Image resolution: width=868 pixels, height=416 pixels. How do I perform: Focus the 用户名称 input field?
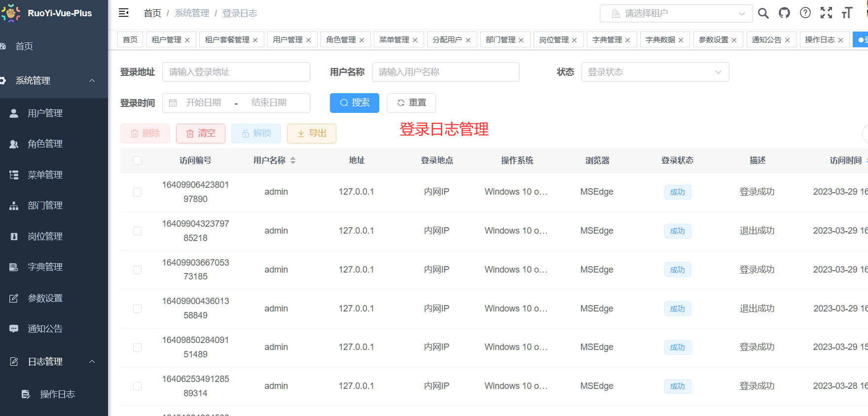(x=446, y=72)
